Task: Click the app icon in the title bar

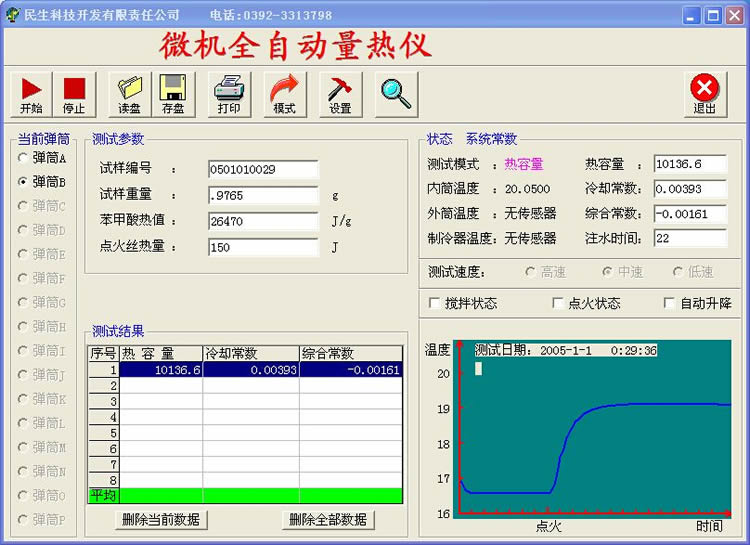Action: click(12, 15)
